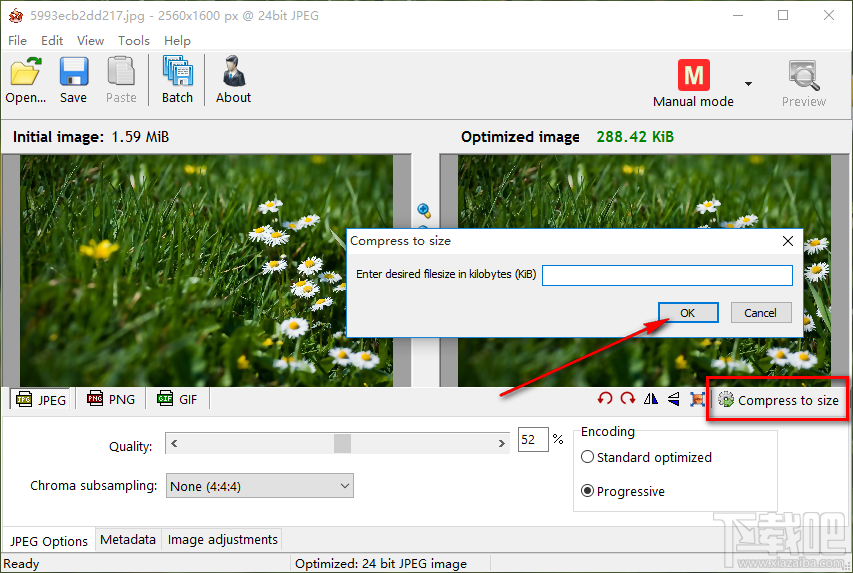Click the resize image icon
Screen dimensions: 853x573
[697, 399]
